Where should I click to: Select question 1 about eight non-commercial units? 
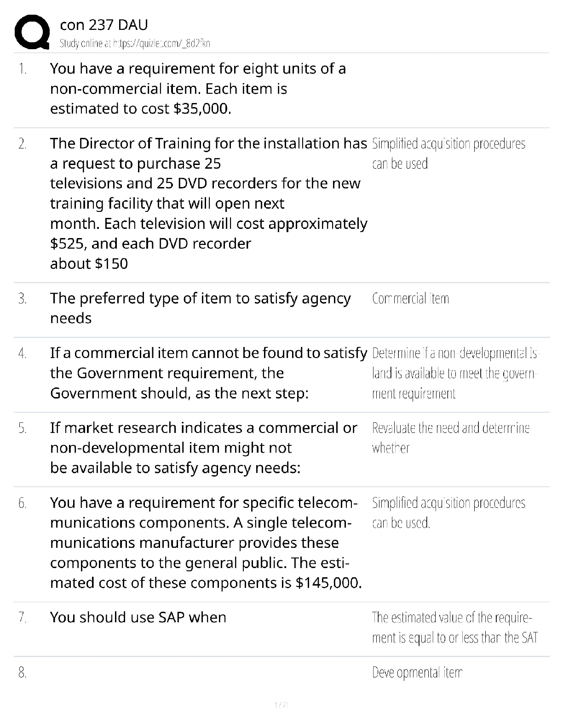pos(198,88)
